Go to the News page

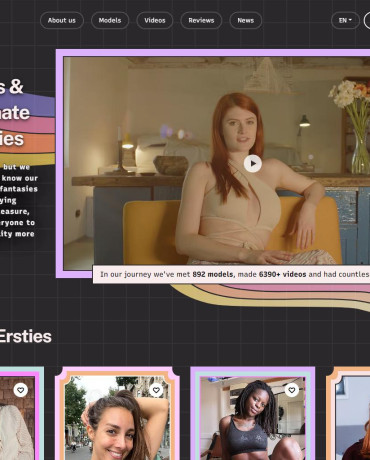click(x=246, y=20)
